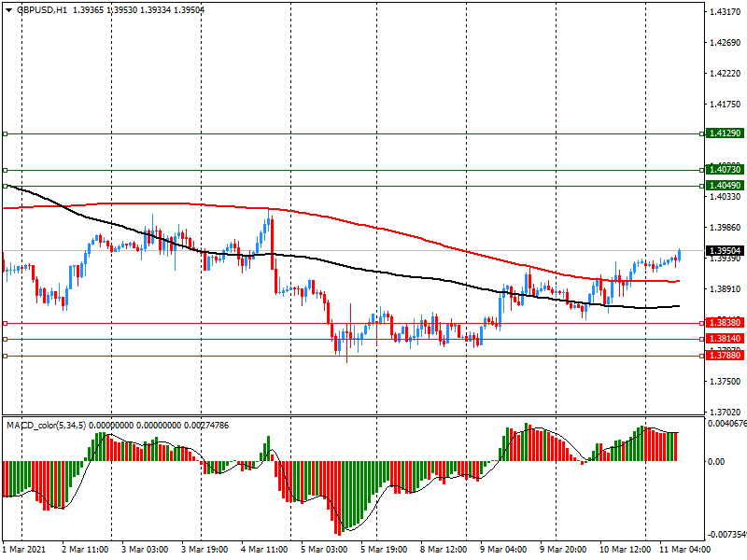Click the 1.43170 price scale value
This screenshot has height=560, width=747.
[x=726, y=11]
